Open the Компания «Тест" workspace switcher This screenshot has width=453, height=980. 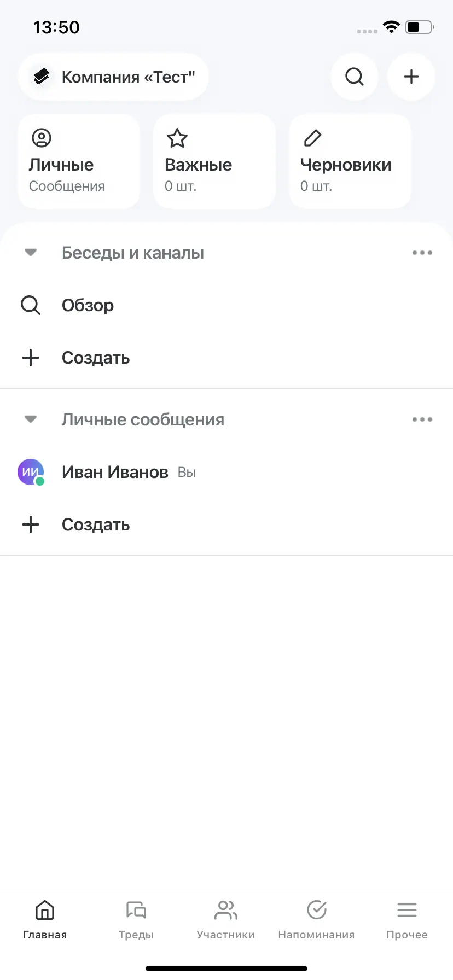(113, 77)
